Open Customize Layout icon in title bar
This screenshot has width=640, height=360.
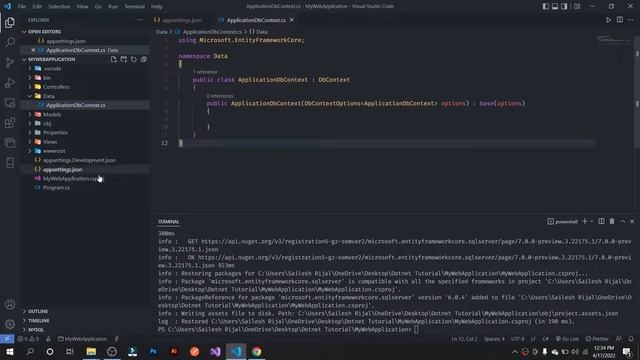(577, 6)
